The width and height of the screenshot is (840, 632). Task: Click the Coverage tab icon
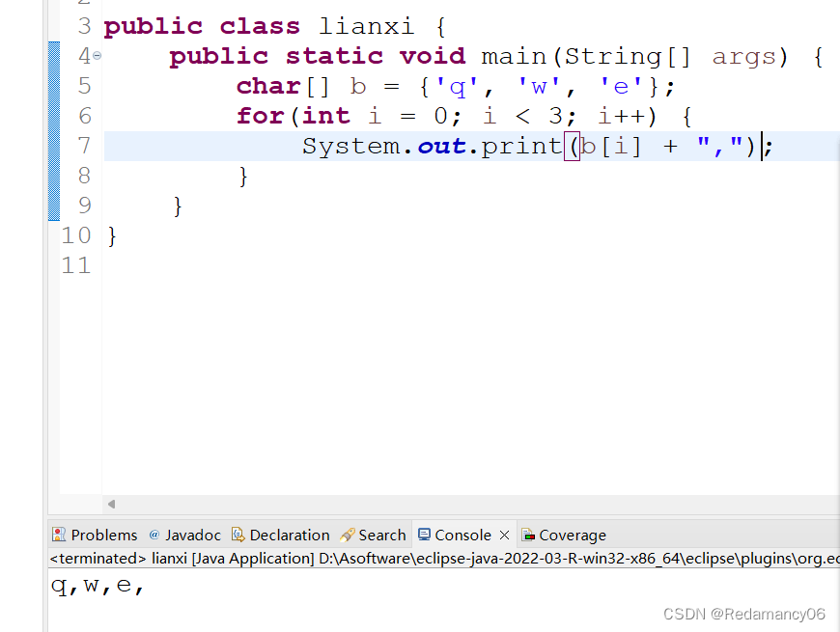528,535
